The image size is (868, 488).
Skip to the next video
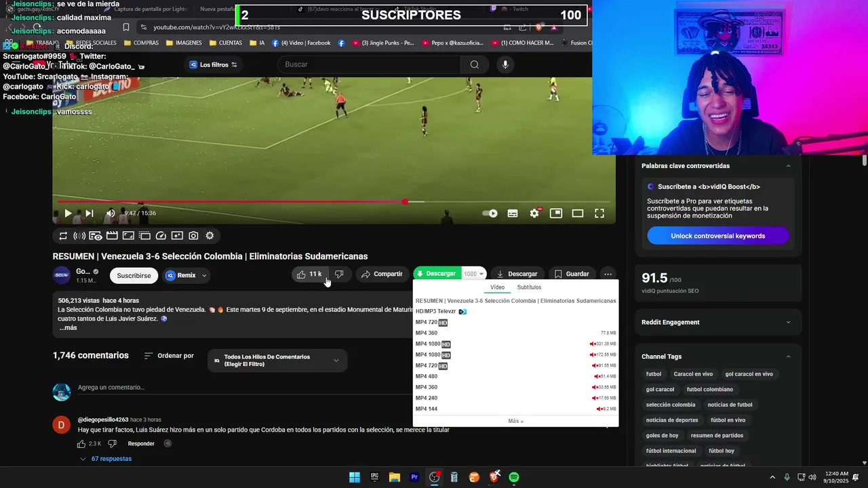click(x=89, y=213)
